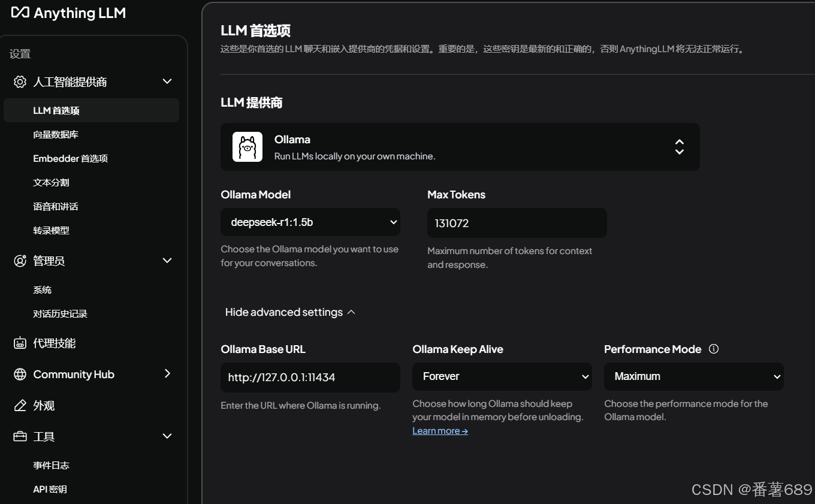Click the LLM 提供商 section heading
815x504 pixels.
pos(252,102)
